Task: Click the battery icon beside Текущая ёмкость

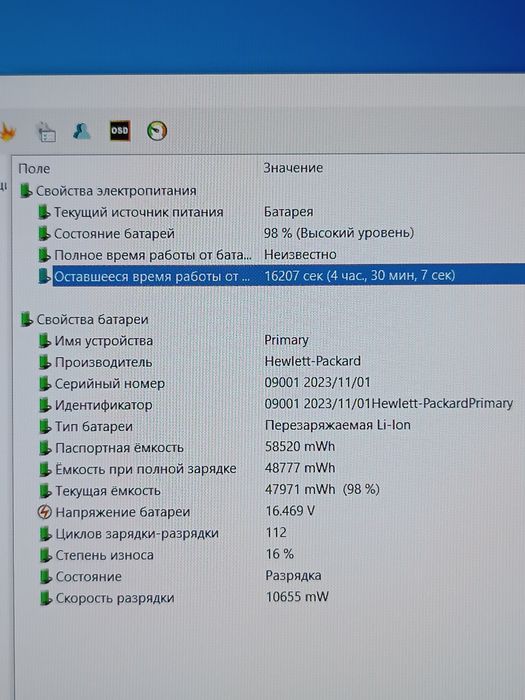Action: point(45,491)
